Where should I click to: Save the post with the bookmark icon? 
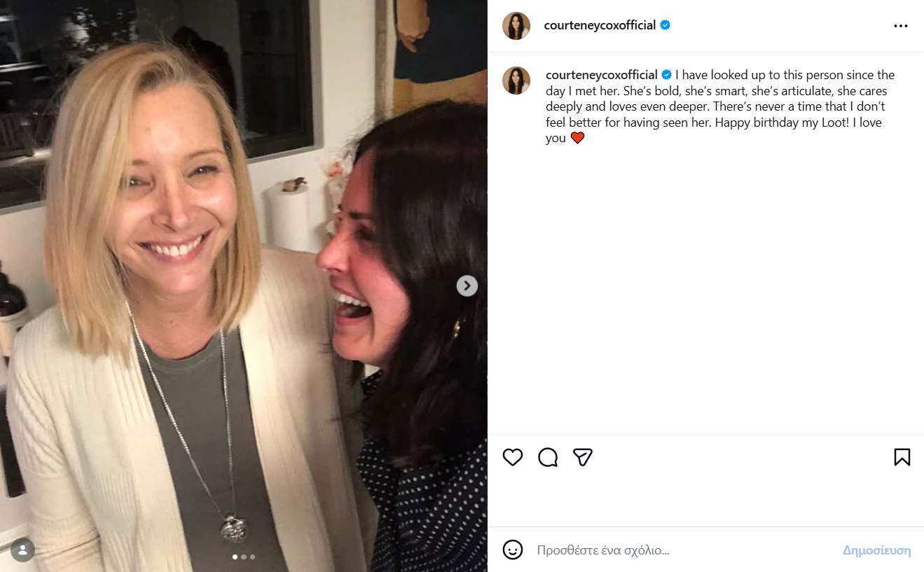pos(902,457)
